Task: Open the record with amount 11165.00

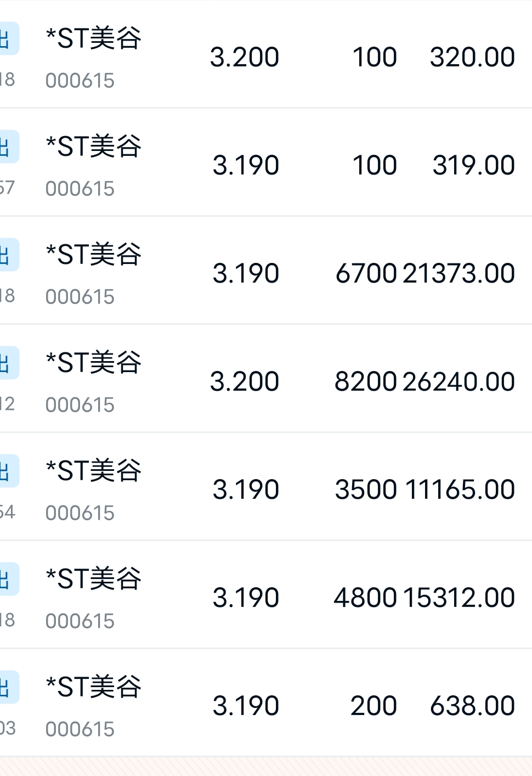Action: [x=266, y=486]
